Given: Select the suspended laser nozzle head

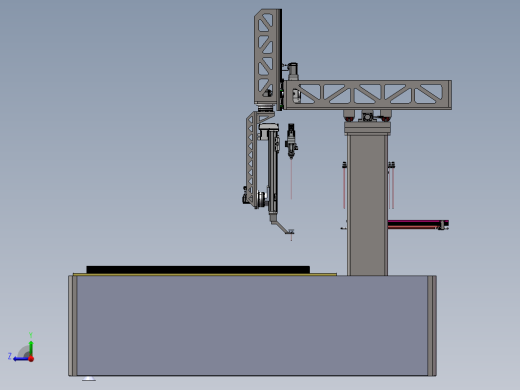Looking at the screenshot, I should [x=291, y=141].
